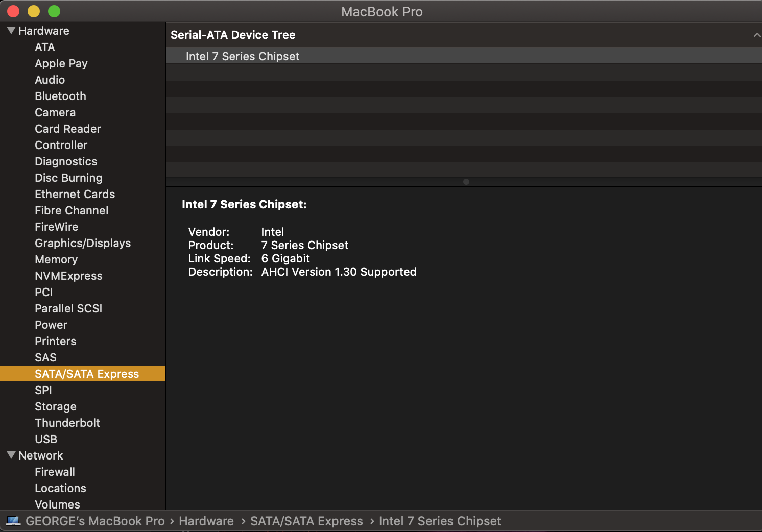Click the Link Speed value 6 Gigabit
Screen dimensions: 762x532
click(285, 258)
